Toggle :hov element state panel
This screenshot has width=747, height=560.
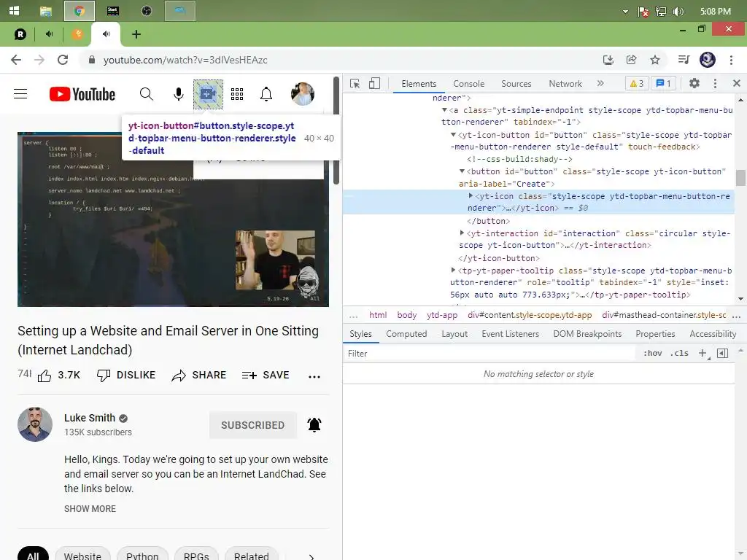(652, 354)
